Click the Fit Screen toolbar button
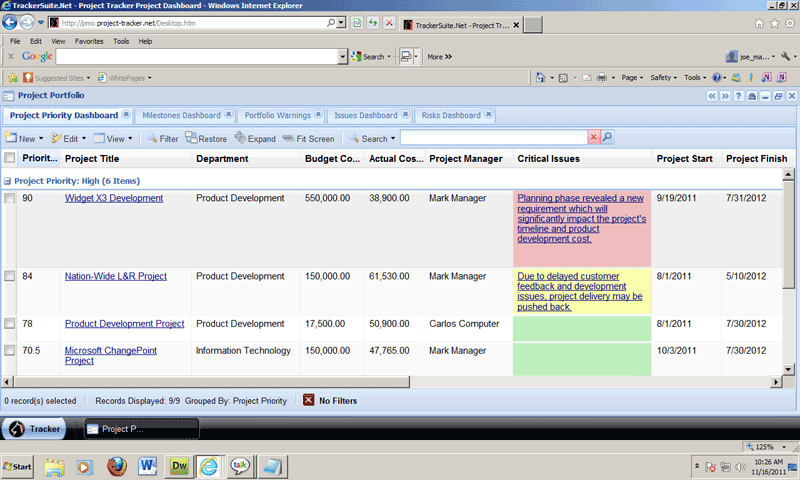Image resolution: width=800 pixels, height=480 pixels. [309, 138]
